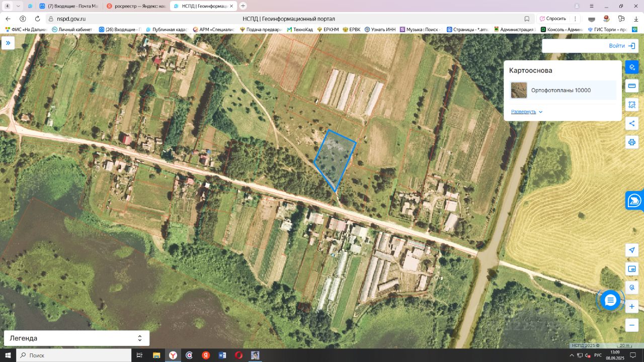The image size is (644, 362).
Task: Open the notification center on taskbar
Action: 634,355
